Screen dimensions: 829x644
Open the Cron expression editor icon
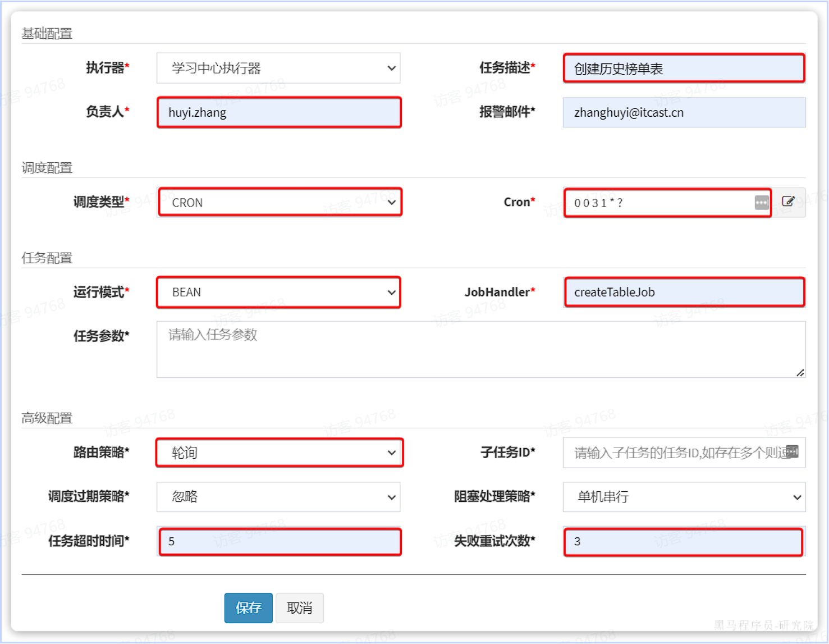coord(789,202)
